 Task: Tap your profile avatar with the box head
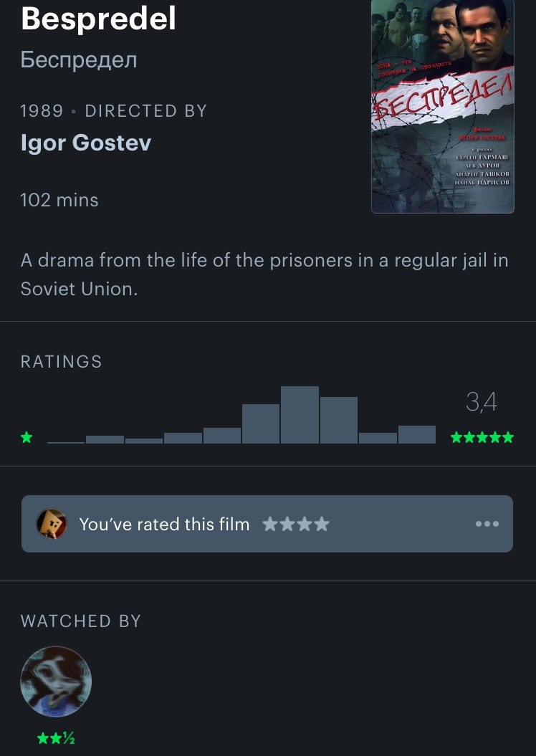tap(52, 524)
